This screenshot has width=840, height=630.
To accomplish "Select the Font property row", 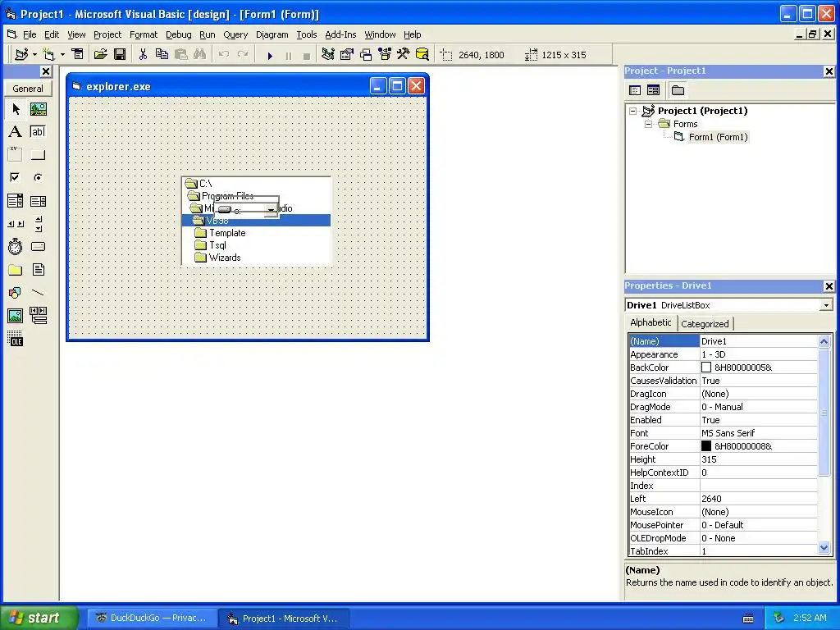I will pos(724,433).
